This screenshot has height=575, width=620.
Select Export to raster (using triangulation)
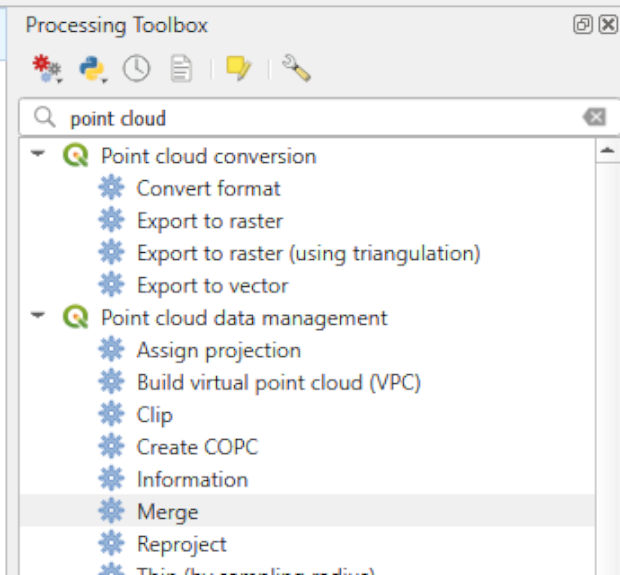click(x=308, y=253)
